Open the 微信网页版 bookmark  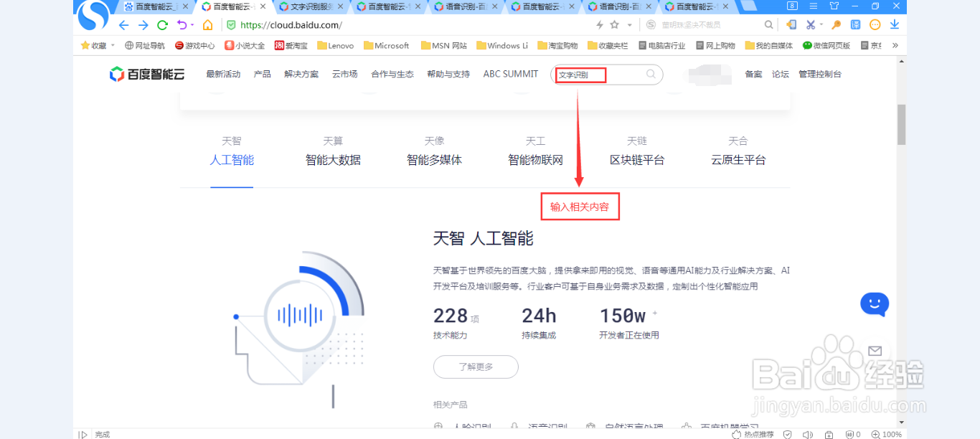click(x=826, y=45)
